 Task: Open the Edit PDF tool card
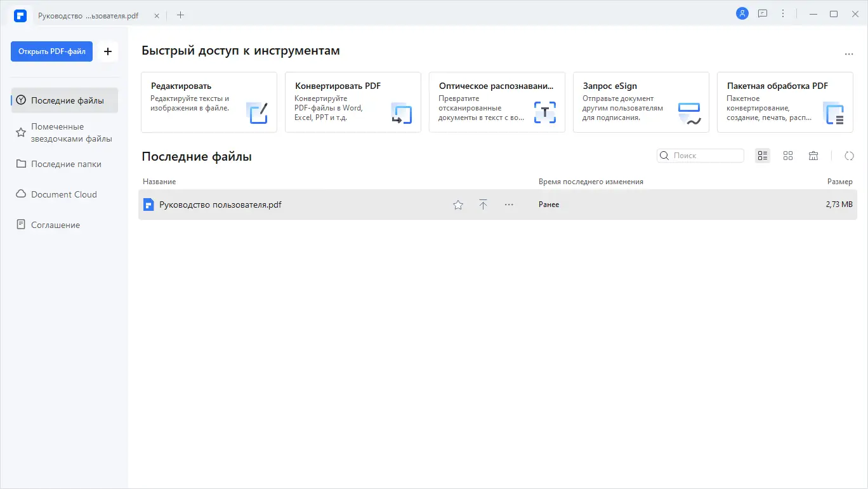pyautogui.click(x=209, y=102)
